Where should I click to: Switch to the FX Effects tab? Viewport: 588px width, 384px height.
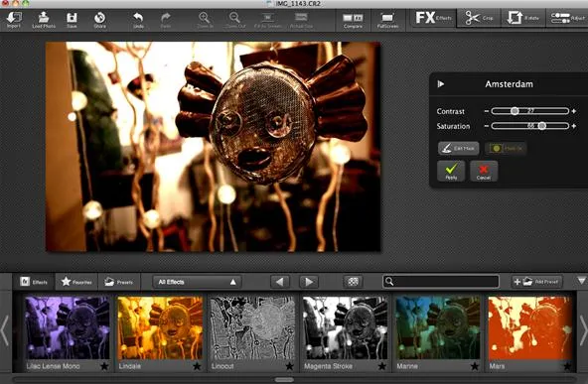433,18
